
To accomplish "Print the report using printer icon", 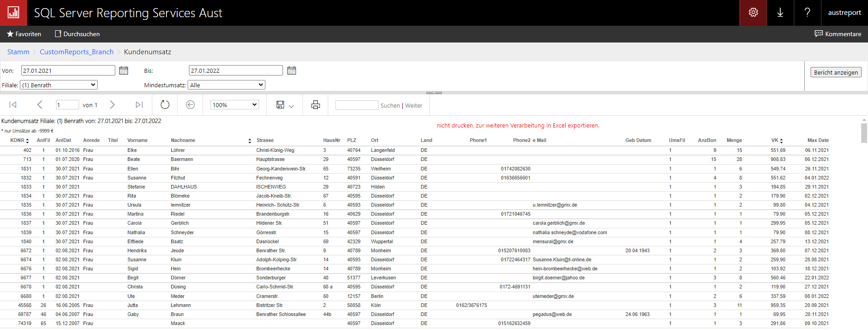I will (316, 105).
